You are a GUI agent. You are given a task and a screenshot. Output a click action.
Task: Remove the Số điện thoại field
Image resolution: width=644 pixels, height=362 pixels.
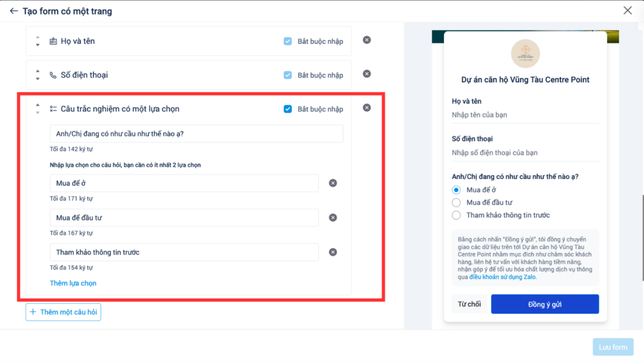point(367,74)
